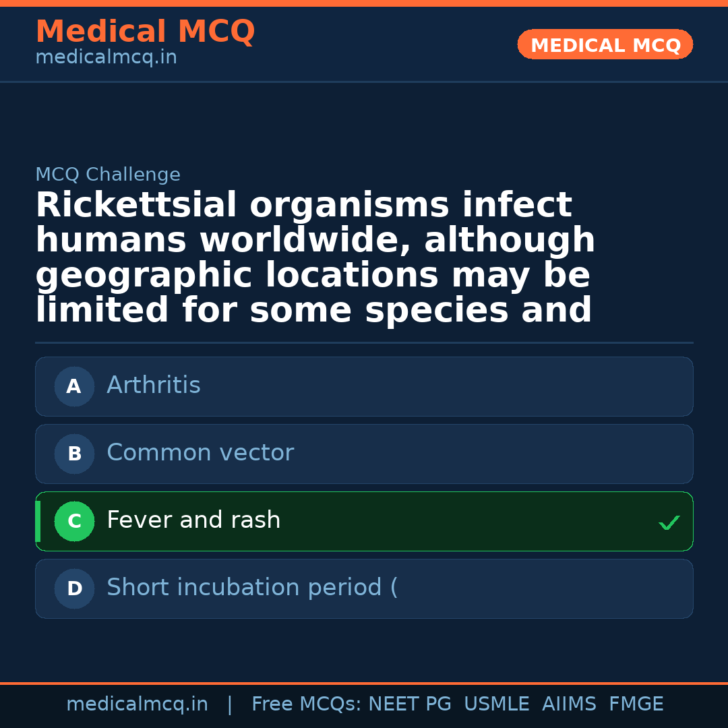Screen dimensions: 728x728
Task: Select the Fever and rash answer text
Action: tap(193, 520)
